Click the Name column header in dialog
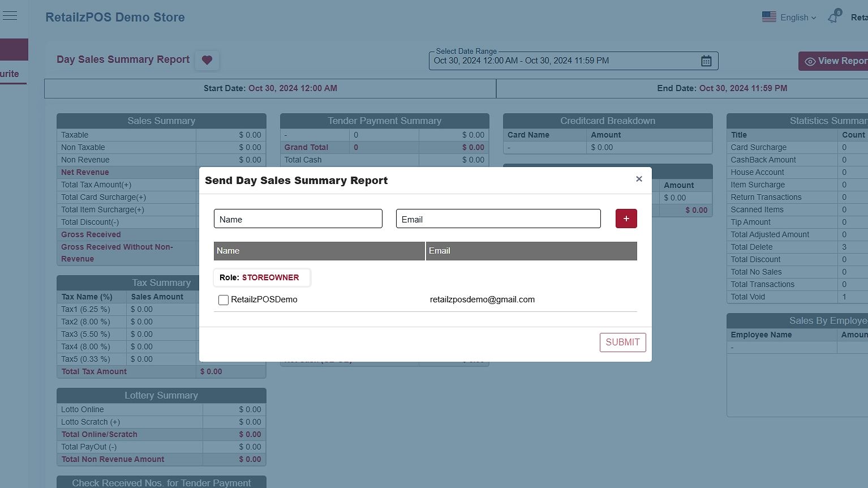 [319, 251]
